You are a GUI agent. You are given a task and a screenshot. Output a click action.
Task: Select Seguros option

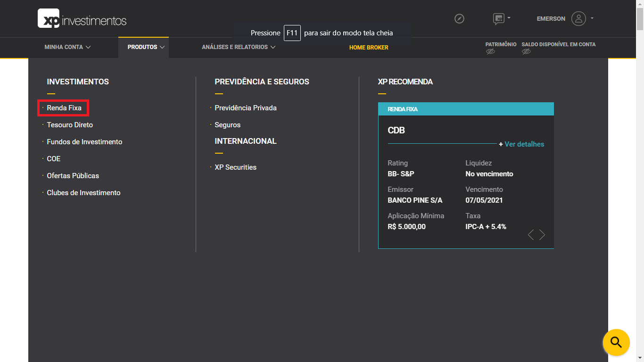(x=228, y=125)
